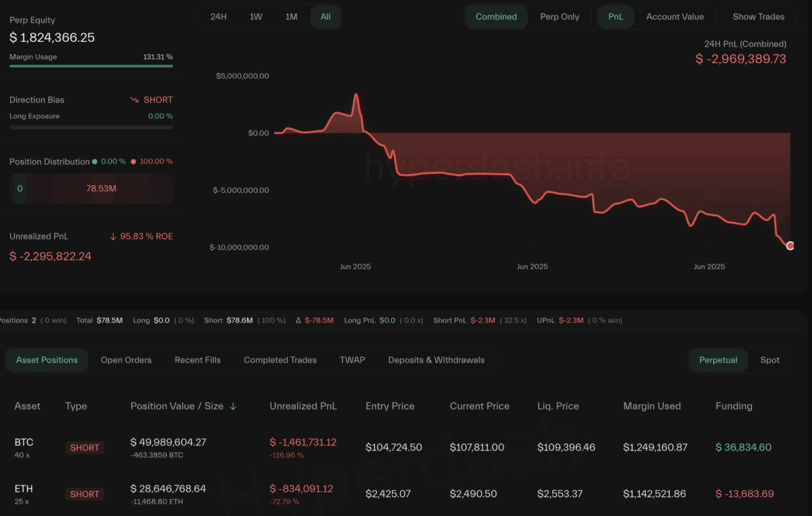Click the down arrow icon beside 95.83 % ROE
Screen dimensions: 812x516
[113, 236]
